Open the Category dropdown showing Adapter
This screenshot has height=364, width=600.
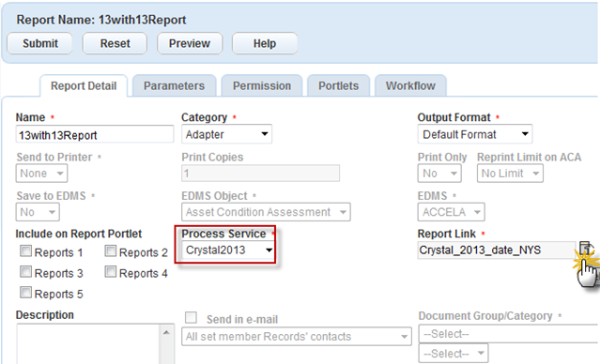coord(226,134)
